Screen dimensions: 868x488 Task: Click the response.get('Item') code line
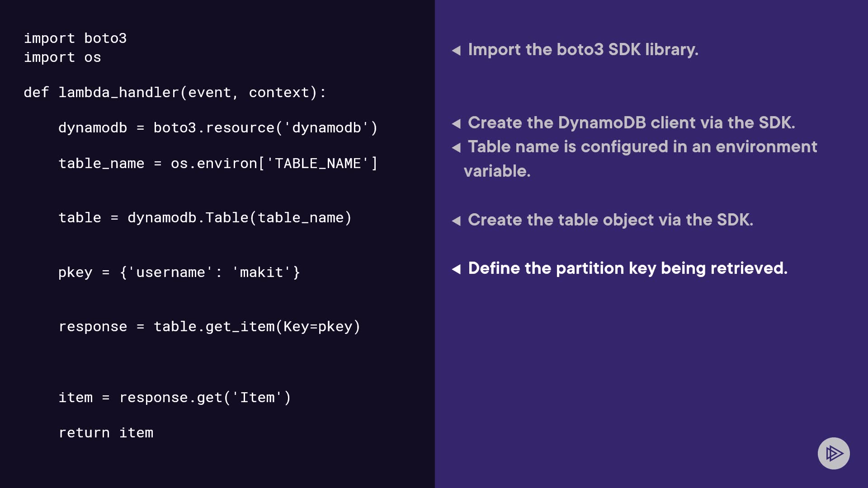tap(175, 398)
